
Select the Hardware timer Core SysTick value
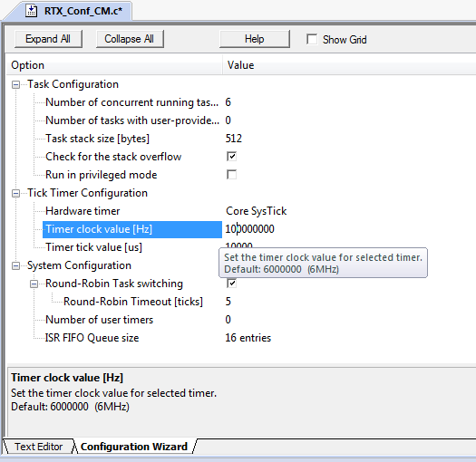[257, 211]
